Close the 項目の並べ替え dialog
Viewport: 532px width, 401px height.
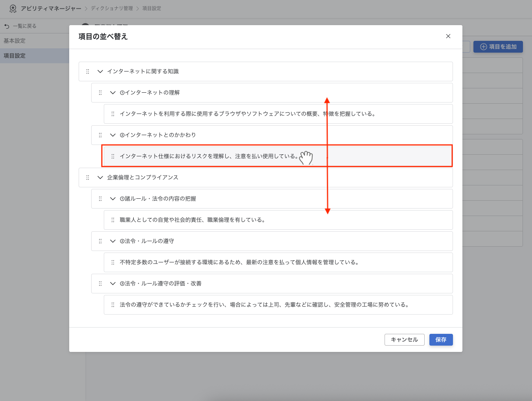448,36
